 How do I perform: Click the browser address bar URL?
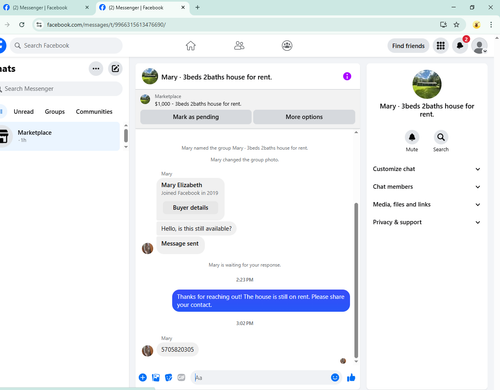[106, 25]
